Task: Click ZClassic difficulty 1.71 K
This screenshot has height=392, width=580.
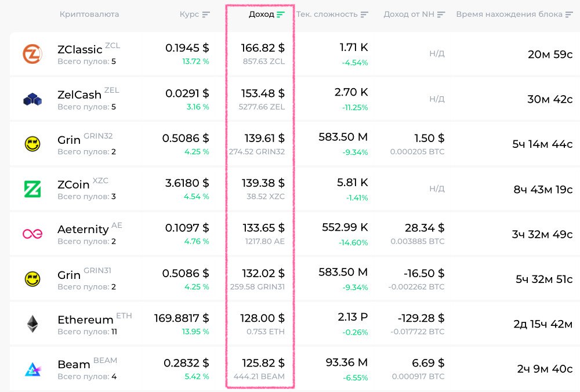Action: click(354, 48)
